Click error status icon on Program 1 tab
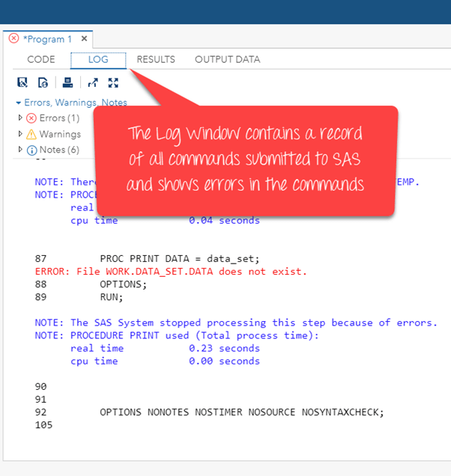This screenshot has width=451, height=476. pyautogui.click(x=14, y=39)
